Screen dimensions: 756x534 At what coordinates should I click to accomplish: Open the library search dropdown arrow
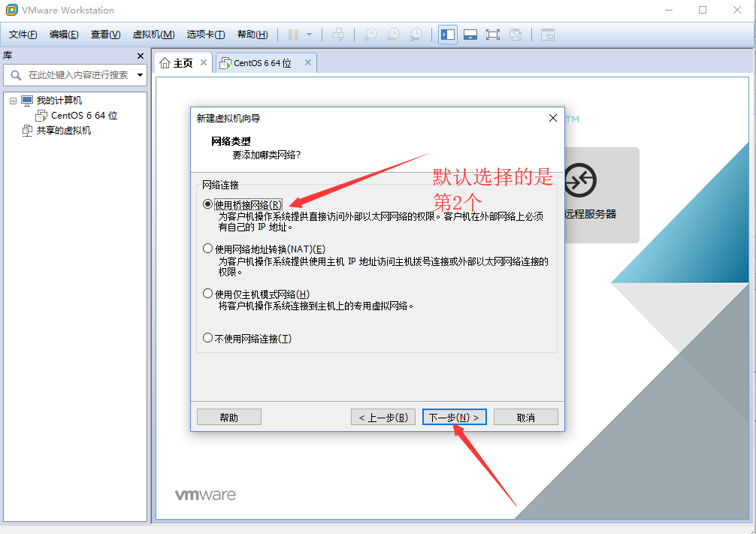pos(141,75)
